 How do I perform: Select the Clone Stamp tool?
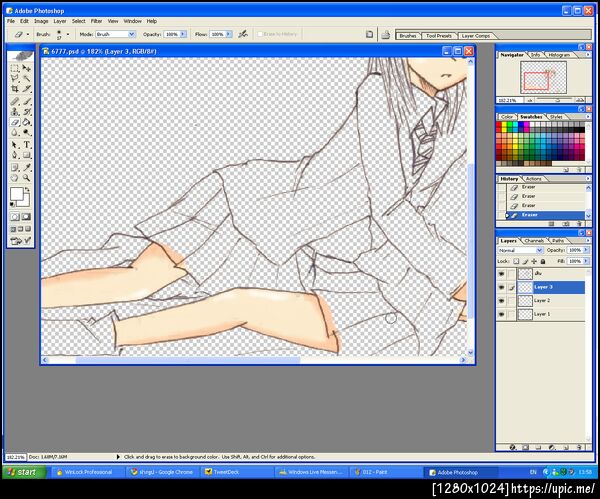tap(15, 112)
